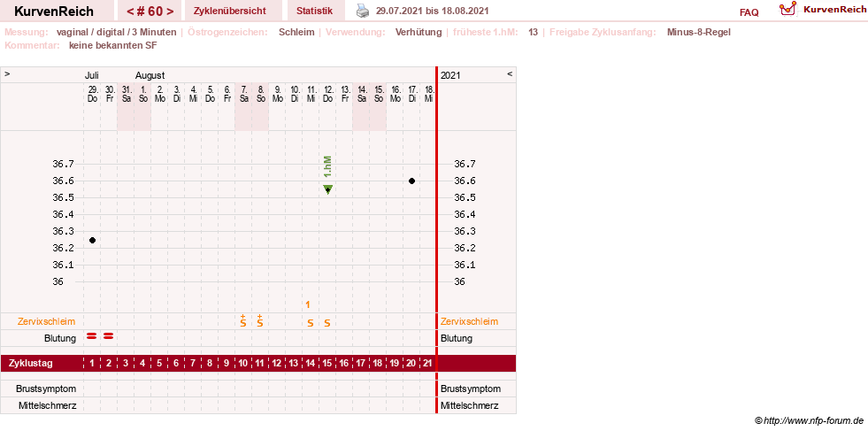
Task: Click the red bleeding symbol on cycle day 2
Action: click(x=109, y=335)
